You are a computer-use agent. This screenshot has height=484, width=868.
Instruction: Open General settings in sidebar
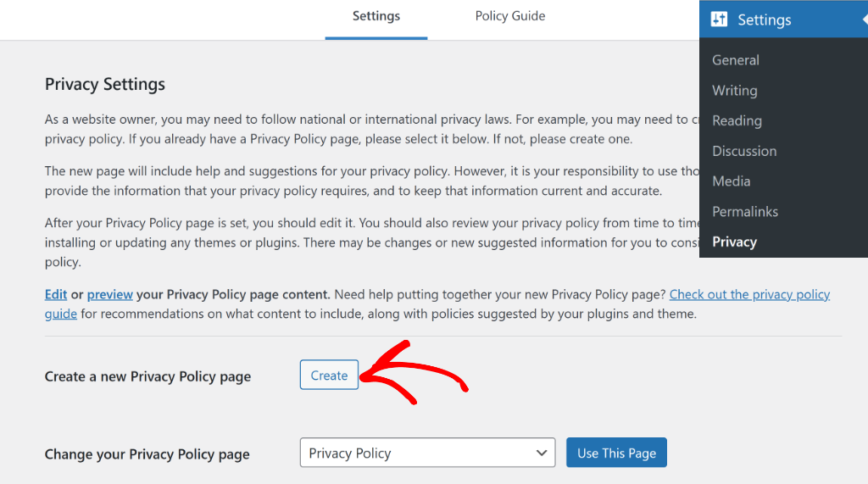[735, 60]
